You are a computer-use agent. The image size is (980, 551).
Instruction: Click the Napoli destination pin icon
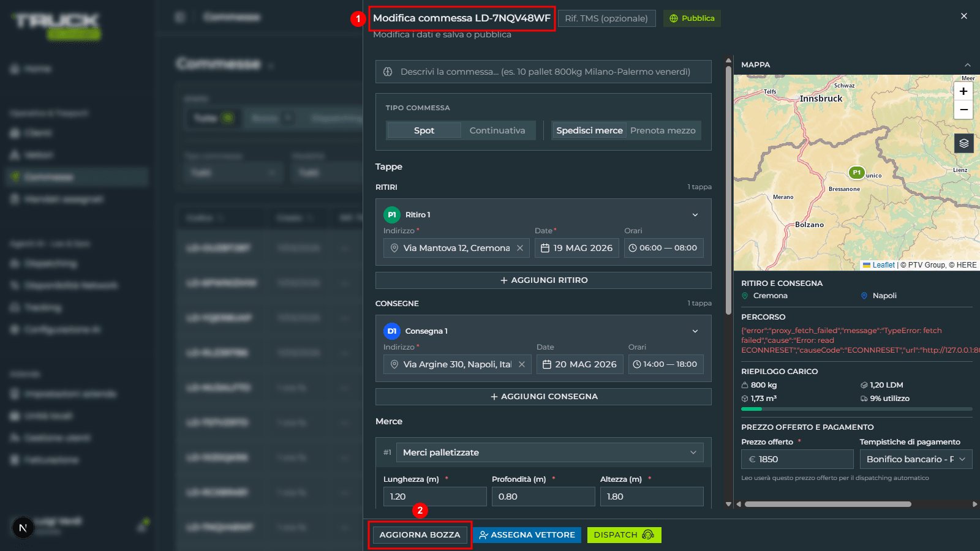point(864,296)
